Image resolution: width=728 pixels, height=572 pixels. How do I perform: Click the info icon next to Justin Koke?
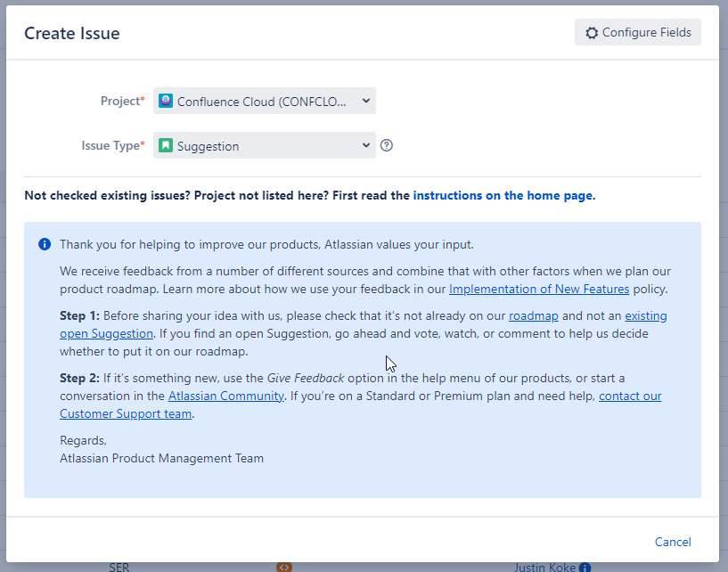(585, 568)
